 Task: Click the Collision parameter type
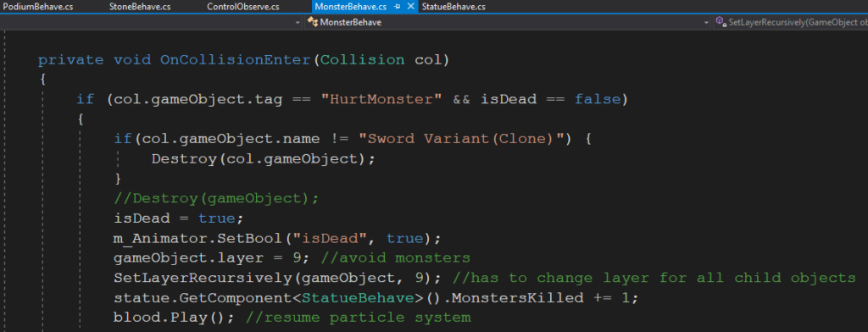click(x=363, y=60)
